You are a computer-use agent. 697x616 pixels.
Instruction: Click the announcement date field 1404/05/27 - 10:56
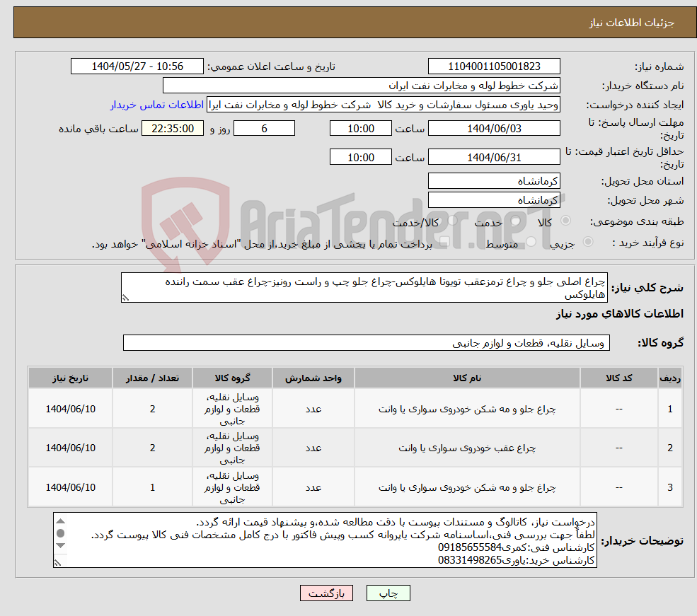click(137, 66)
